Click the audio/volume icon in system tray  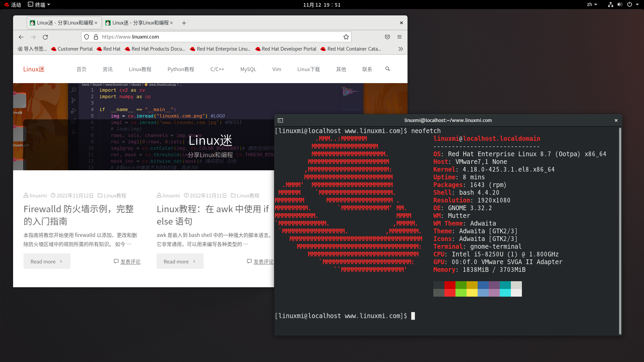click(x=619, y=4)
